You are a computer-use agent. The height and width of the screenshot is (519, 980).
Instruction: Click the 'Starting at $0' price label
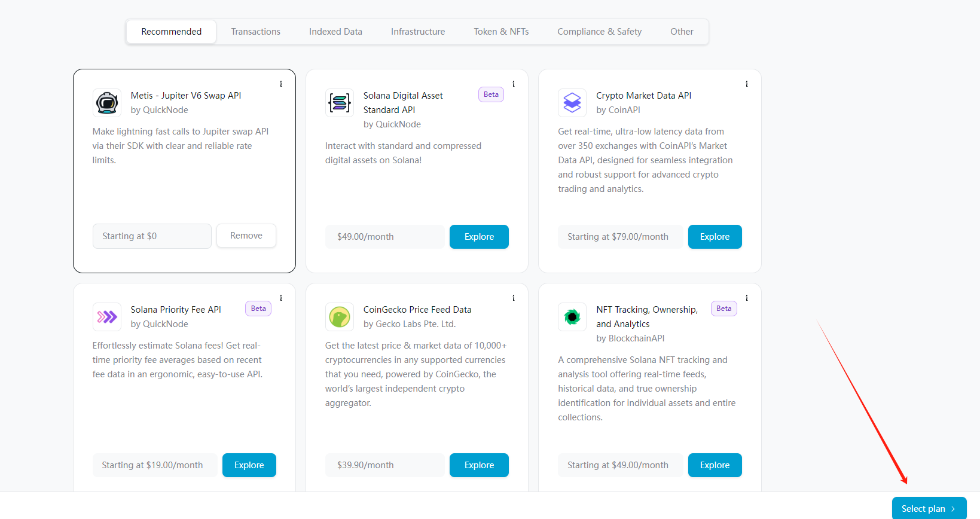(152, 236)
